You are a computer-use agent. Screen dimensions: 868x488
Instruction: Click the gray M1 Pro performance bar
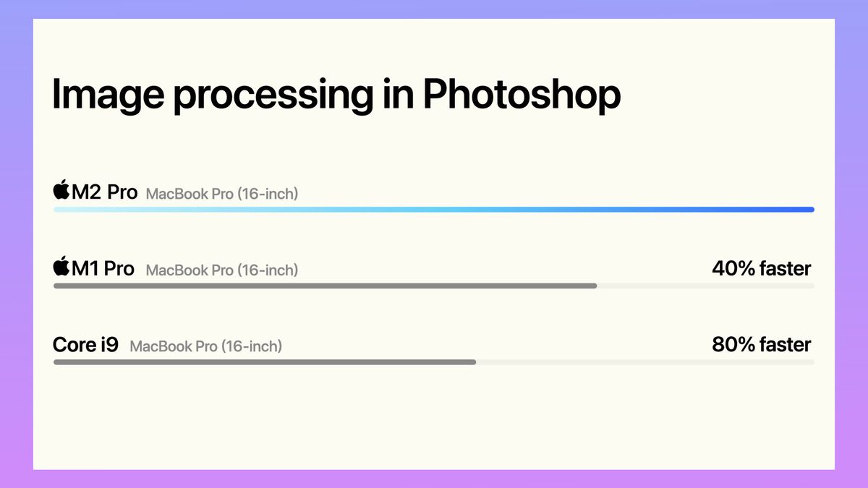pos(325,286)
